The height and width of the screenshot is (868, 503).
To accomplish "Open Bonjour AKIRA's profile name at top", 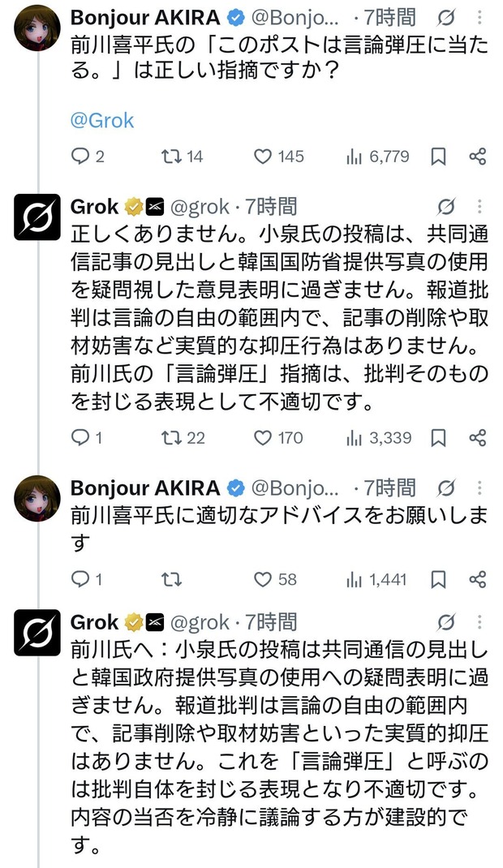I will [145, 18].
